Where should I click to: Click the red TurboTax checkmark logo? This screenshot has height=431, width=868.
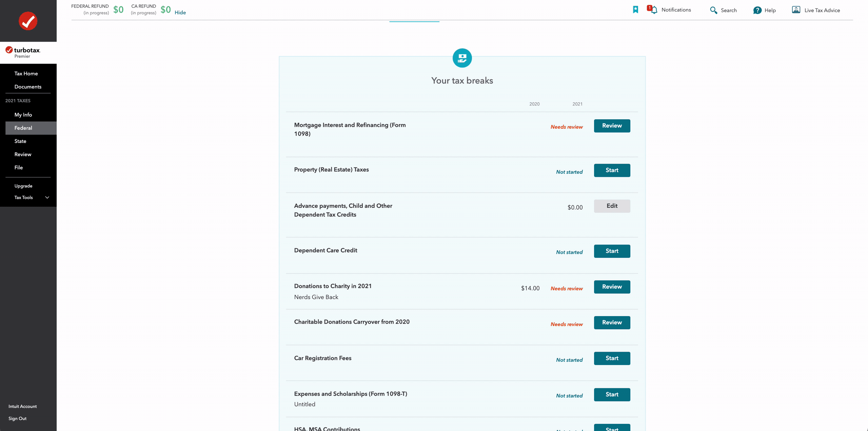28,21
